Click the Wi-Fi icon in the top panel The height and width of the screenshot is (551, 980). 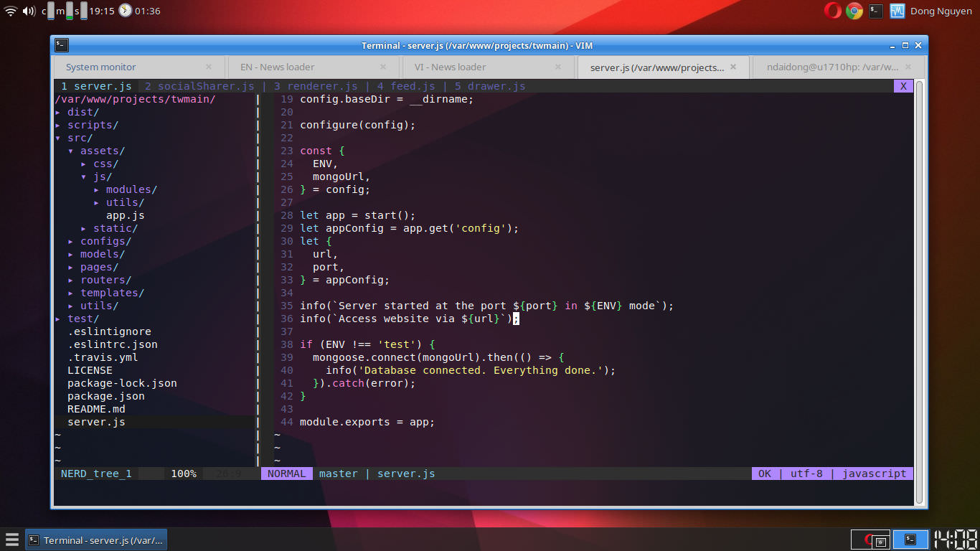9,11
